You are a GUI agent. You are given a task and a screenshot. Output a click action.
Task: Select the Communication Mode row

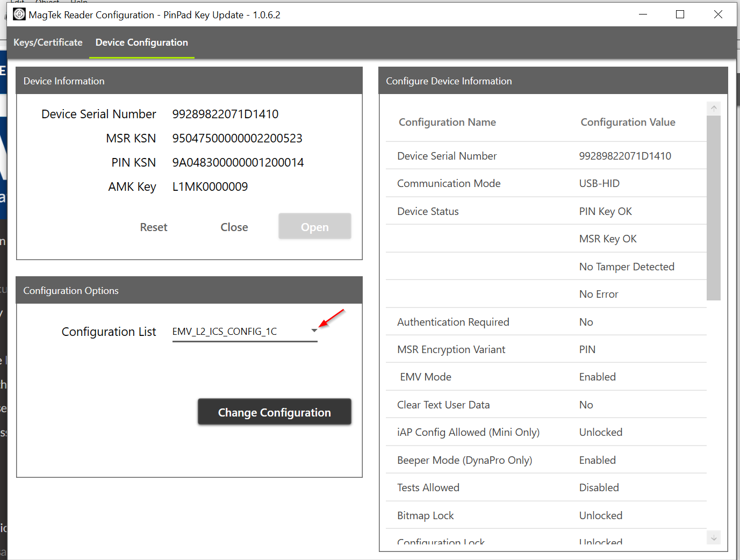coord(449,183)
